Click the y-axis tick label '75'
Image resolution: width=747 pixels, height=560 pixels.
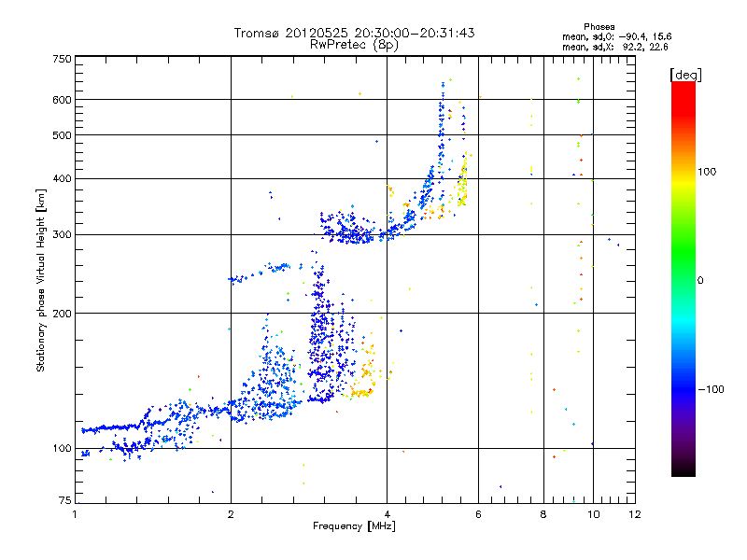[65, 500]
